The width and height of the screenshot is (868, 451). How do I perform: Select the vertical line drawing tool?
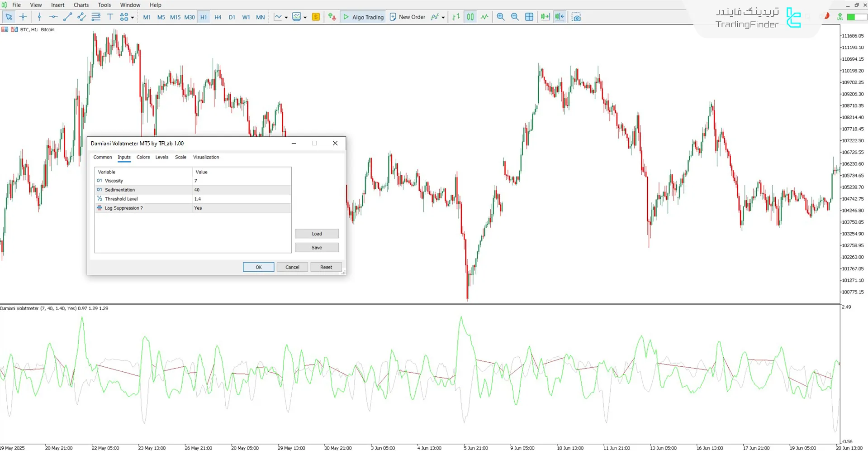coord(39,17)
